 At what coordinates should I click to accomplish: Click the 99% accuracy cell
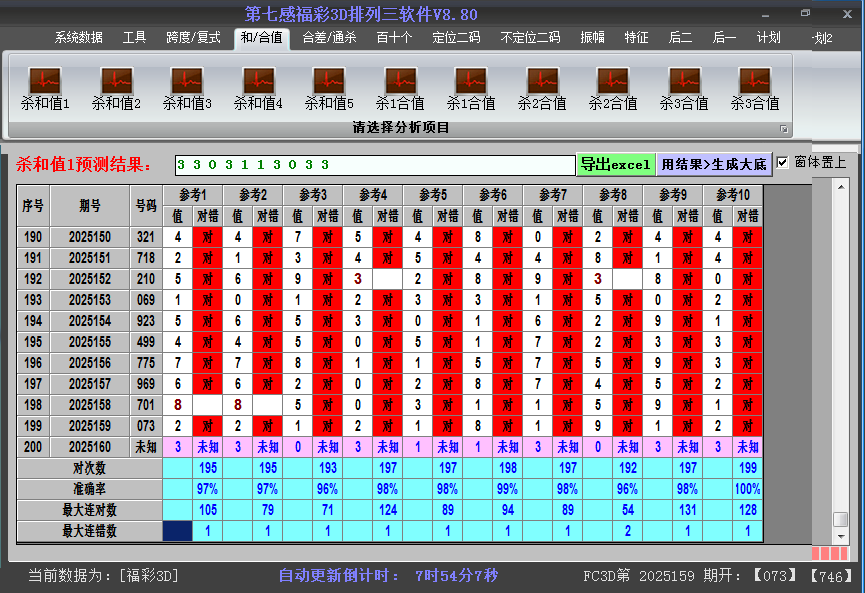point(508,489)
